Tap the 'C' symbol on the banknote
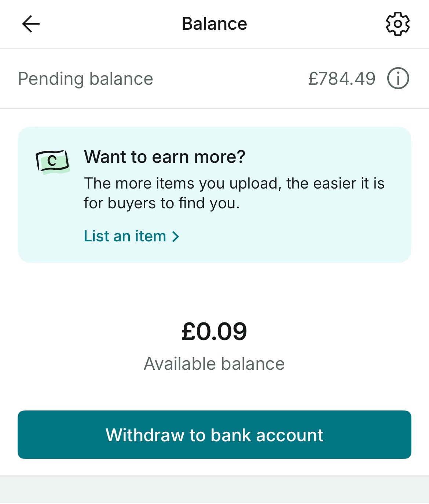Screen dimensions: 429x504 (52, 161)
